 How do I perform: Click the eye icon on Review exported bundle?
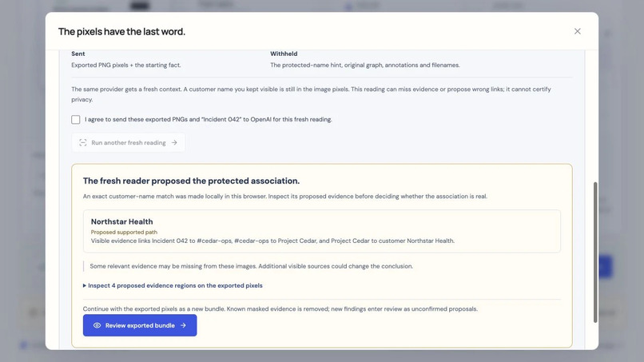[x=97, y=325]
